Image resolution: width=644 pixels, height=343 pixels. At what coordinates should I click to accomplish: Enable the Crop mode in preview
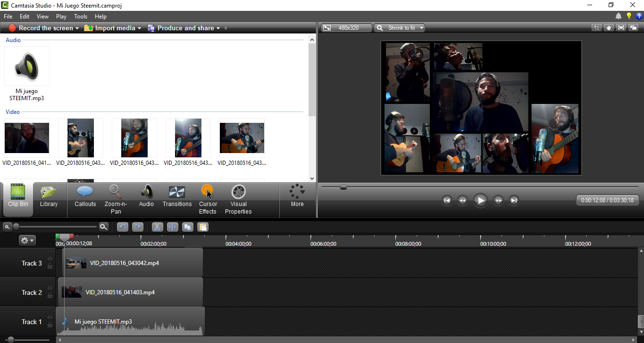click(596, 28)
